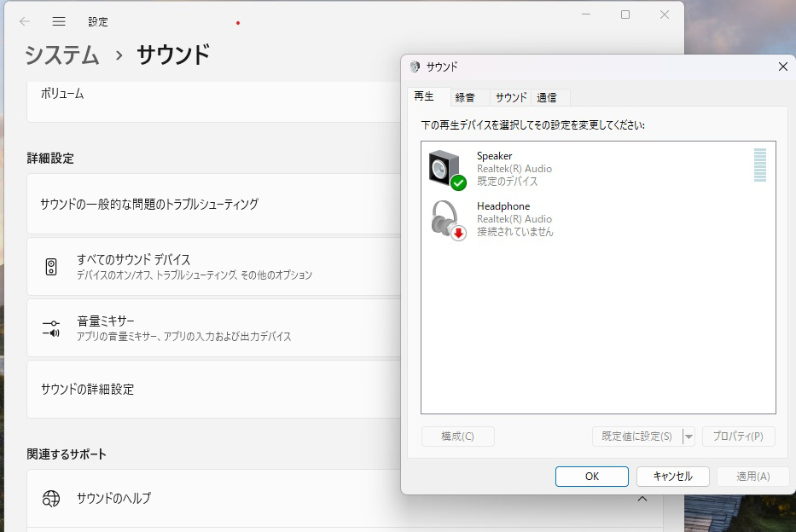796x532 pixels.
Task: Open the 通信 tab
Action: click(547, 97)
